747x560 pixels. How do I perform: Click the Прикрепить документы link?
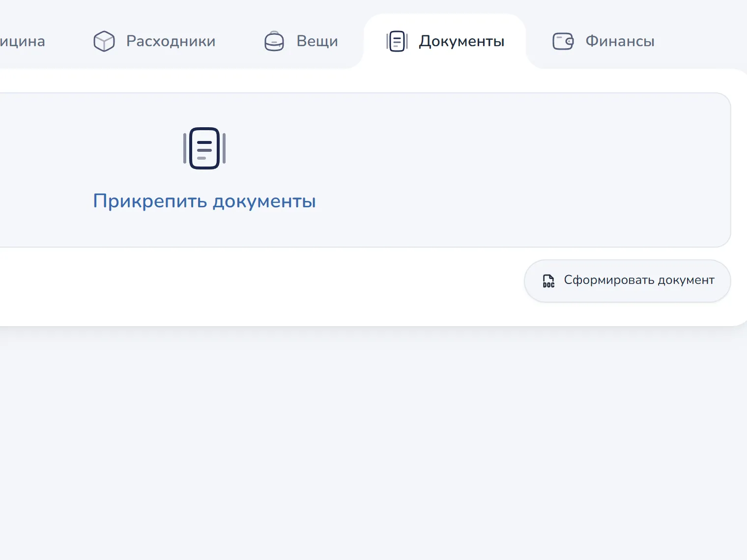tap(204, 201)
